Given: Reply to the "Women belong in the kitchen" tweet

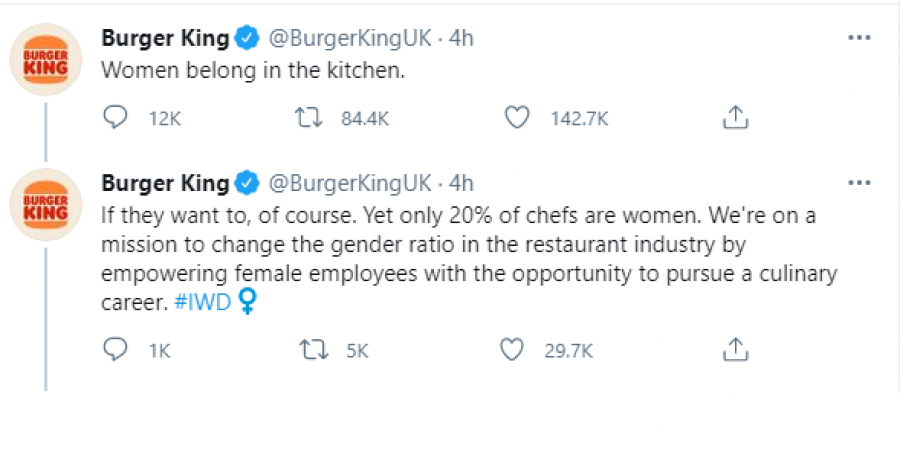Looking at the screenshot, I should pos(115,118).
